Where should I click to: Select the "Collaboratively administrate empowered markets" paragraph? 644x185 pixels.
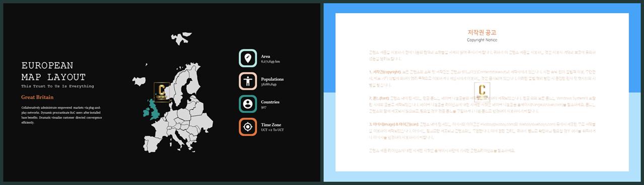(61, 115)
